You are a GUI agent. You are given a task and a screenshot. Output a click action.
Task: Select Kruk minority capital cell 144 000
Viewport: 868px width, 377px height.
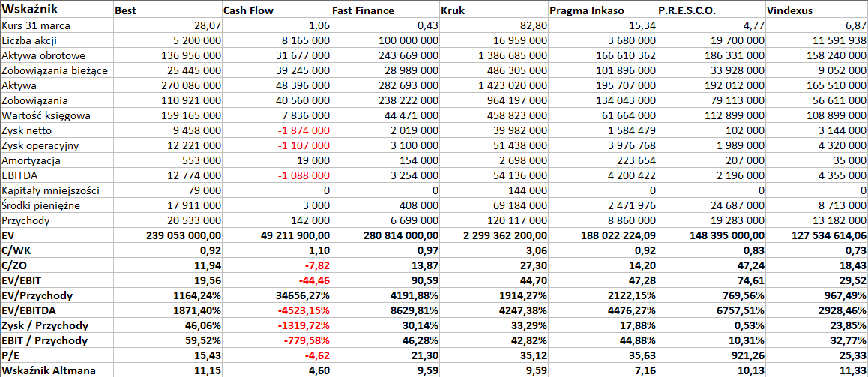[x=493, y=190]
